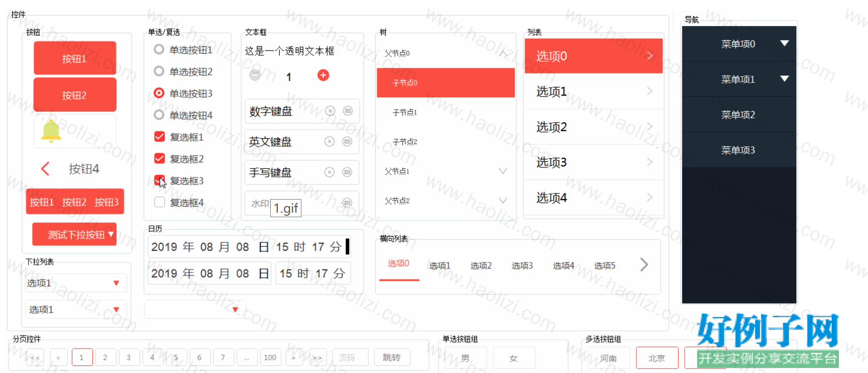Open keyboard icon in the 手写键盘 field
Viewport: 868px width, 373px height.
click(x=347, y=172)
